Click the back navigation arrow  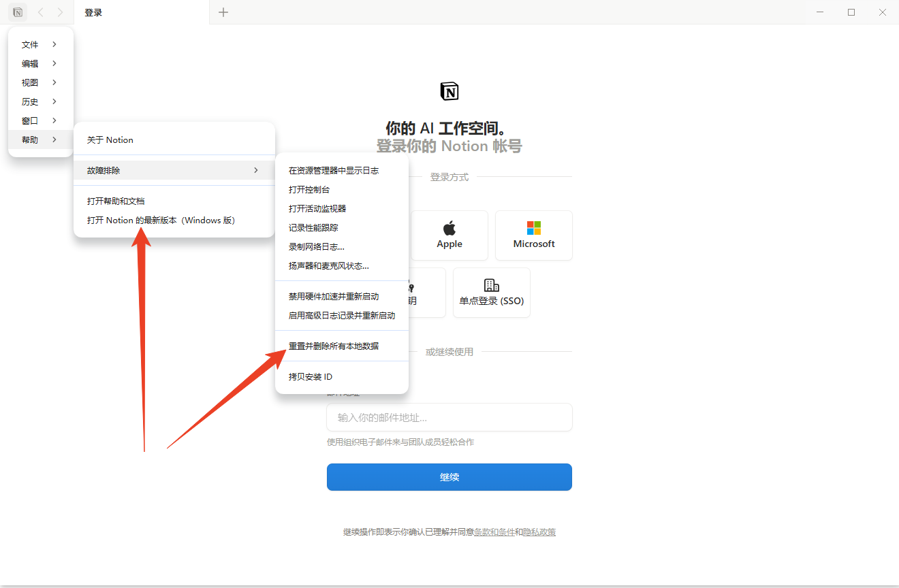point(41,12)
